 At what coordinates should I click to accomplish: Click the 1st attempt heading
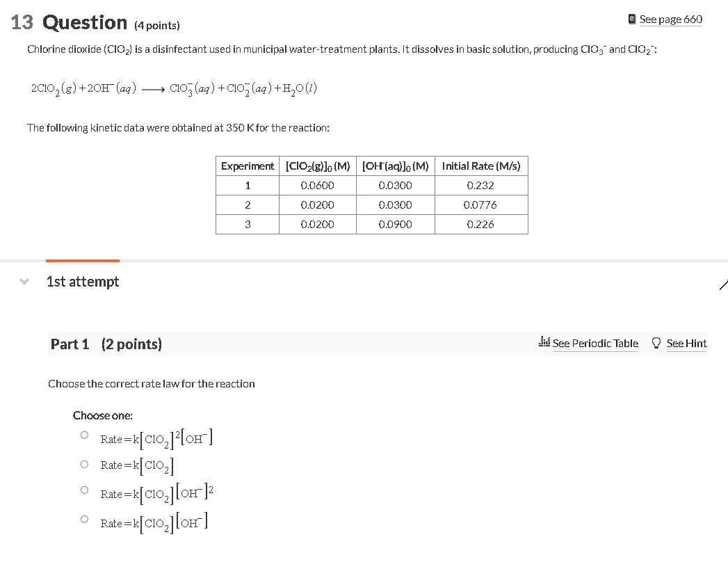point(83,282)
